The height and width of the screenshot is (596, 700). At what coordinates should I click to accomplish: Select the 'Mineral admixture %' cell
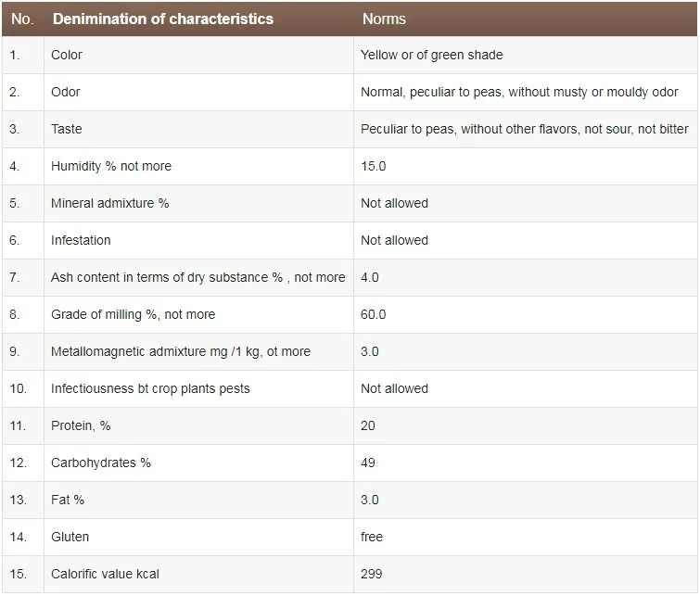pos(110,203)
